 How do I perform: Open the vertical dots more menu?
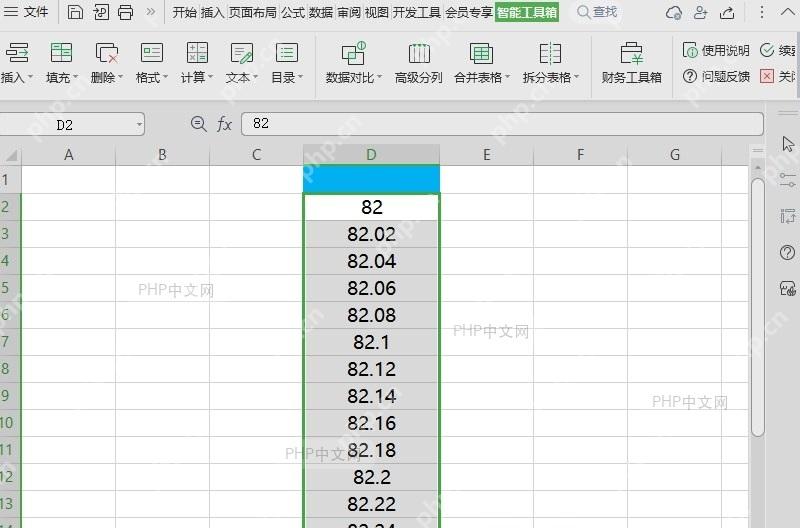(x=762, y=12)
